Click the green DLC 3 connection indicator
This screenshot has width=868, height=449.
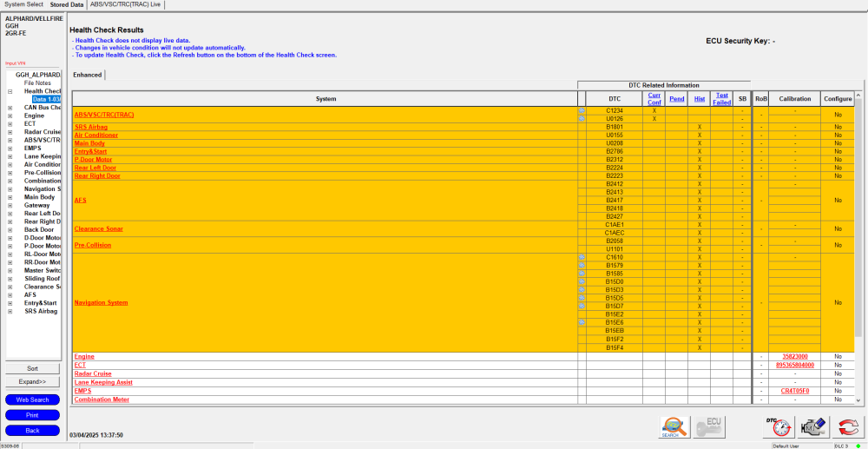click(858, 446)
